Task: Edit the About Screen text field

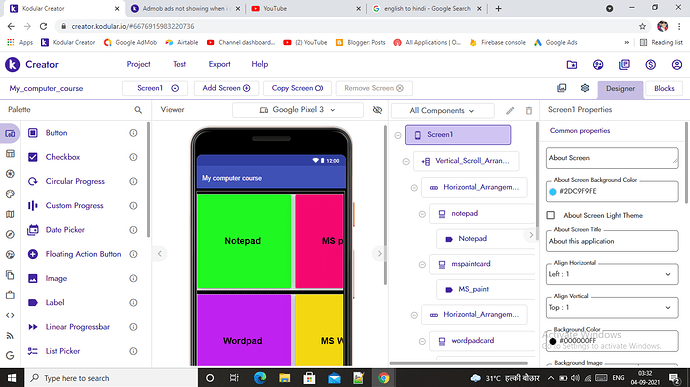Action: [x=612, y=158]
